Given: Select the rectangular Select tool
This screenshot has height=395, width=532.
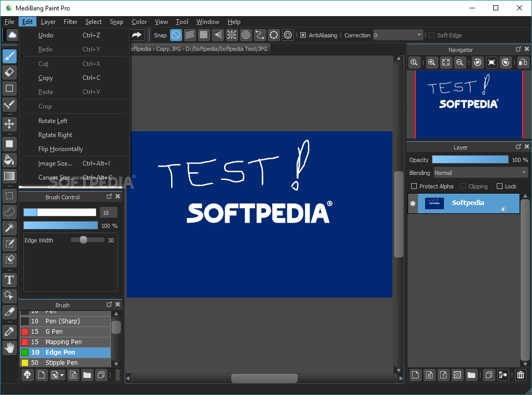Looking at the screenshot, I should point(9,196).
